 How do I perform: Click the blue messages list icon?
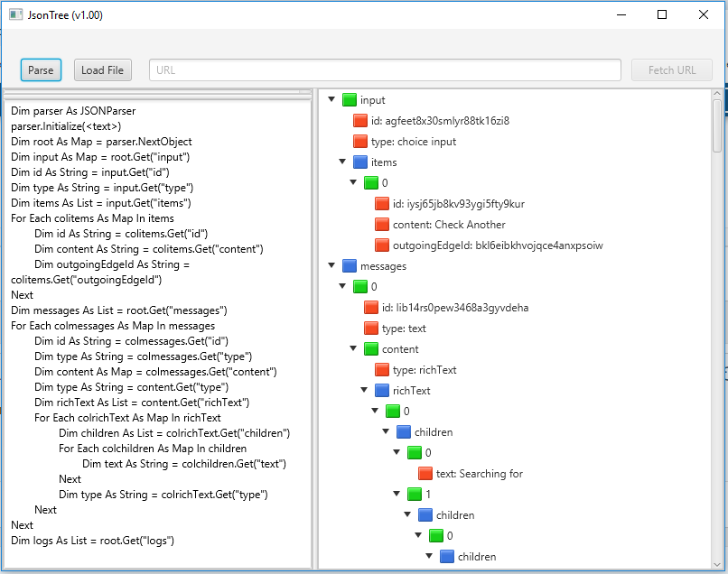point(350,266)
